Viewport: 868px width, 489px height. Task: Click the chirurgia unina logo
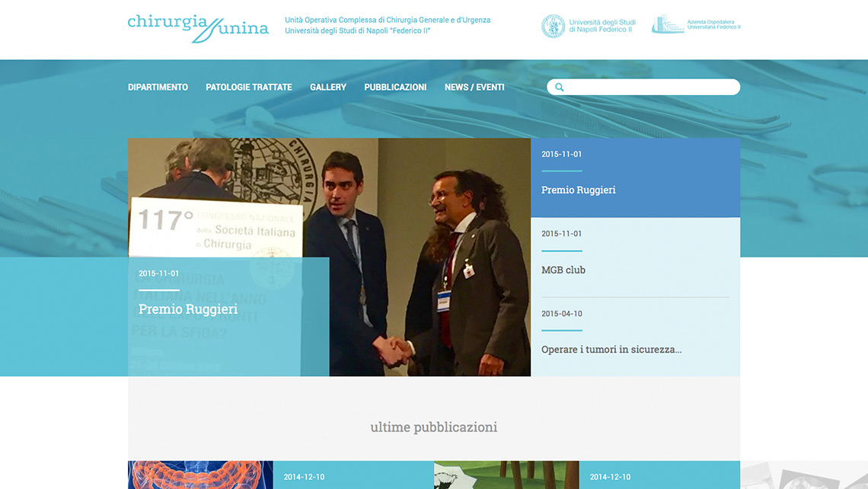tap(198, 27)
